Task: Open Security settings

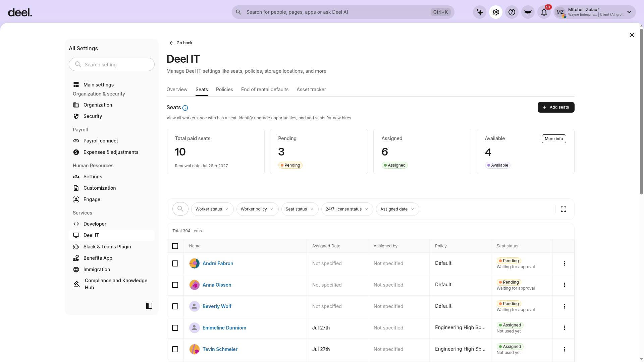Action: pos(112,116)
